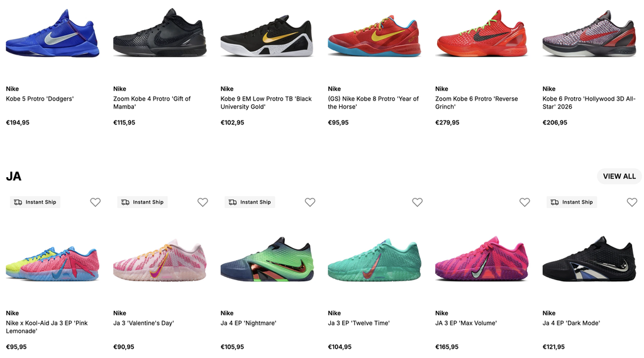View all JA shoes
This screenshot has height=358, width=644.
[x=619, y=176]
